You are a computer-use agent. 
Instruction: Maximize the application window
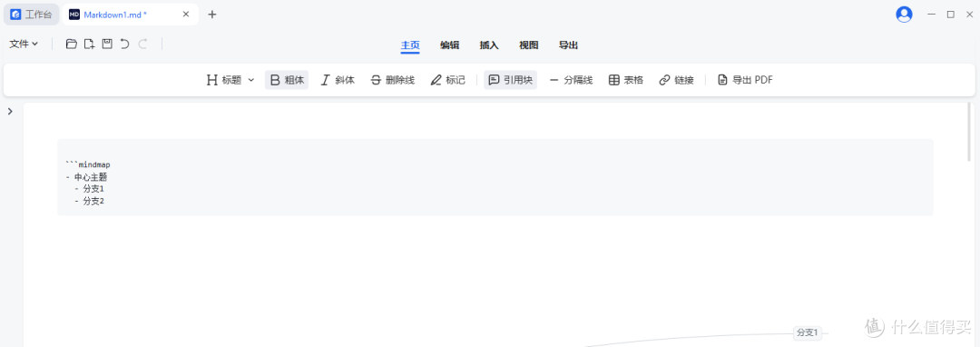pos(950,15)
